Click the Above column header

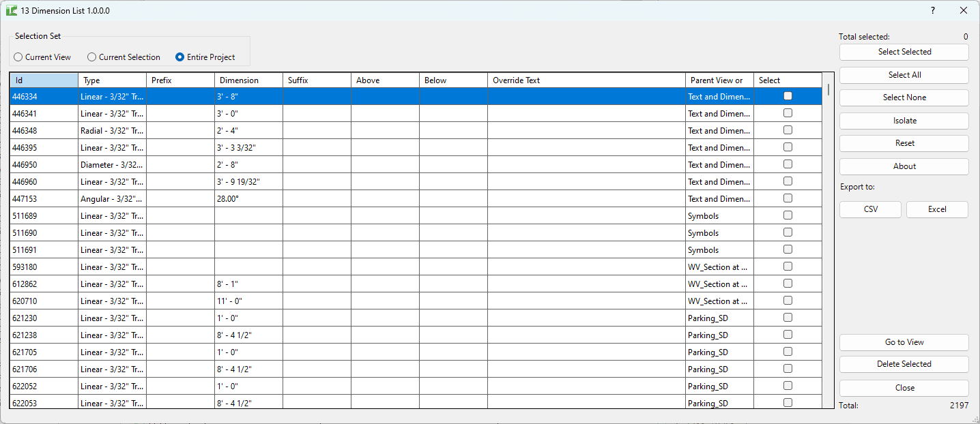386,80
